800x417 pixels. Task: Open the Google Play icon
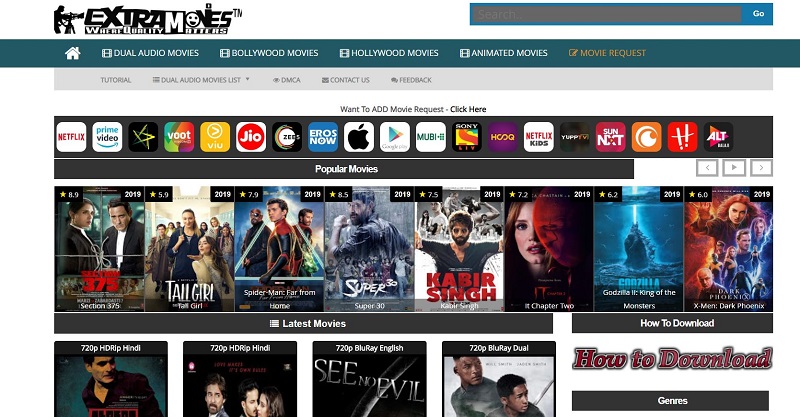tap(394, 137)
